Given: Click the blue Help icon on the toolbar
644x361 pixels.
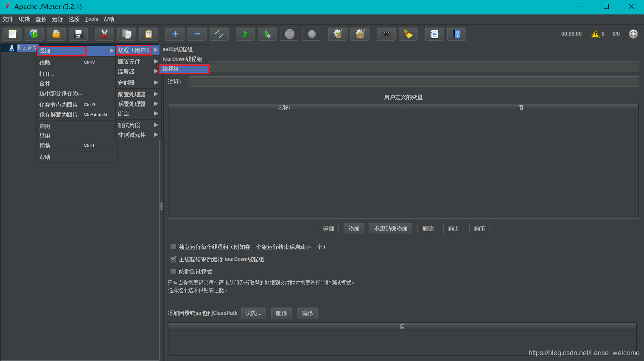Looking at the screenshot, I should coord(456,34).
